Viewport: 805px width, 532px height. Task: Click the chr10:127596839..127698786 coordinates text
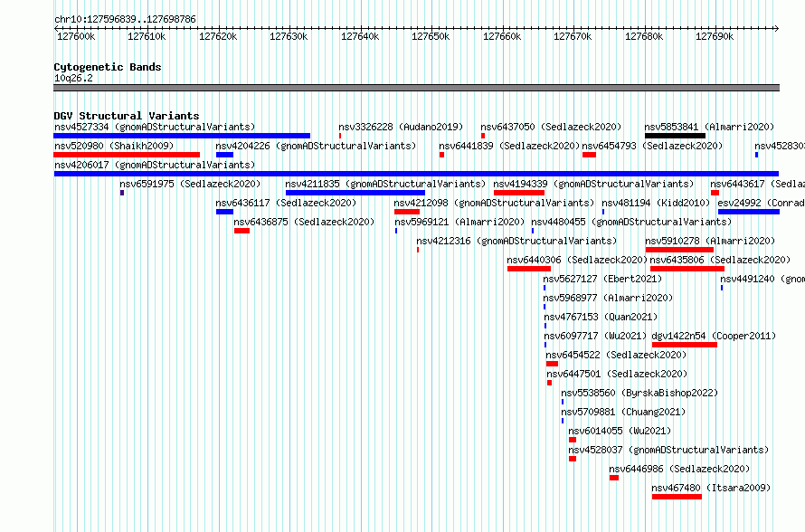[125, 20]
